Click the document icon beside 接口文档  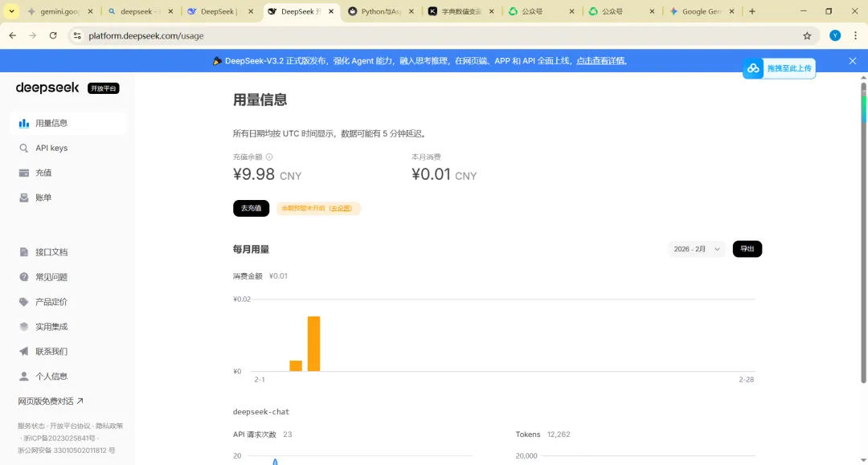[24, 252]
